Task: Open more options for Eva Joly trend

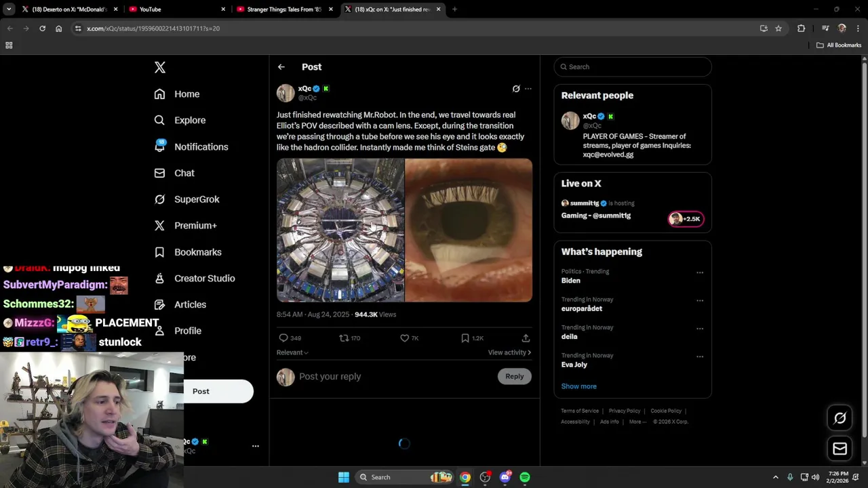Action: point(700,357)
